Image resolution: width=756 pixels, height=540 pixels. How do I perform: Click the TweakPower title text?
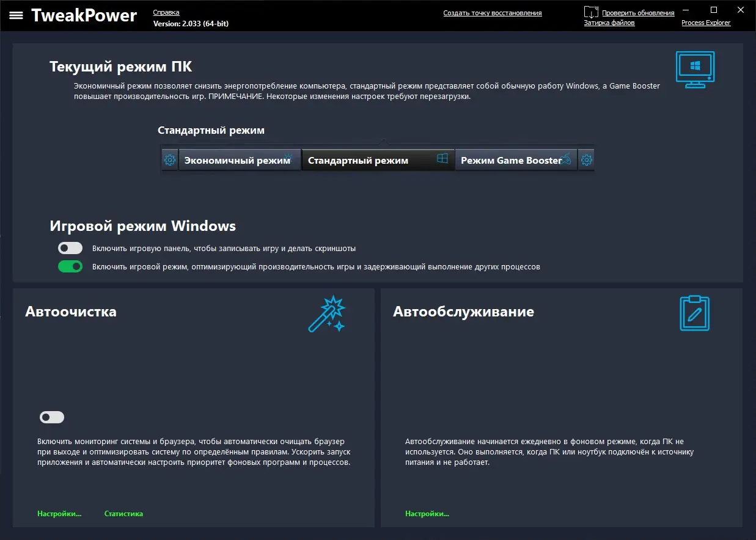click(x=84, y=15)
